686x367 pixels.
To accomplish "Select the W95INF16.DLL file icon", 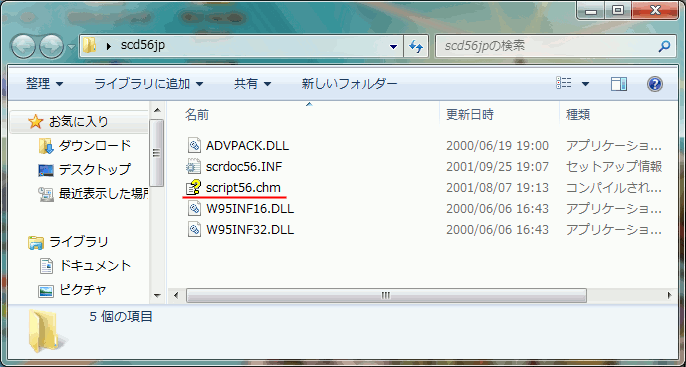I will (x=194, y=209).
